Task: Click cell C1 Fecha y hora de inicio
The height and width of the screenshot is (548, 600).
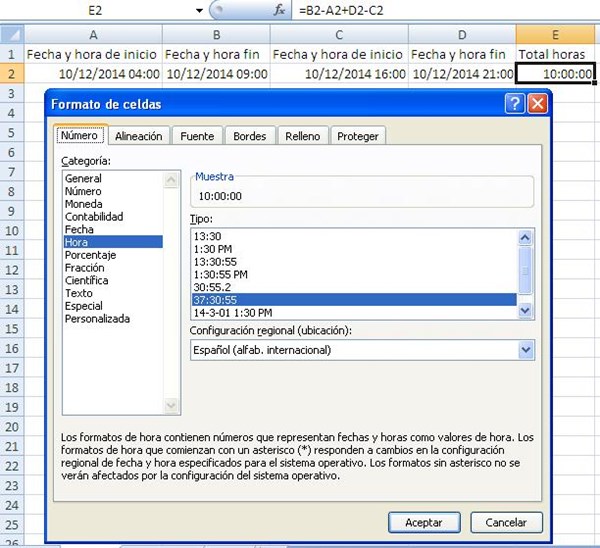Action: coord(339,54)
